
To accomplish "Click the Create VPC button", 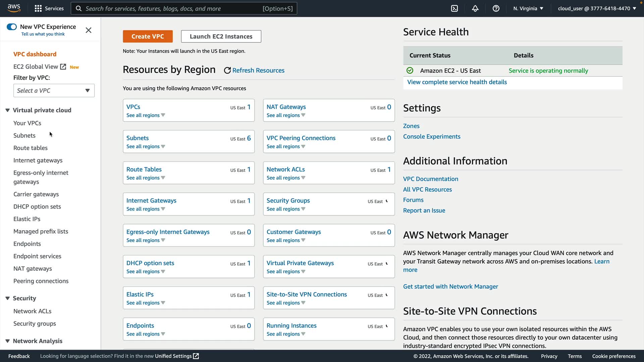I will point(148,37).
